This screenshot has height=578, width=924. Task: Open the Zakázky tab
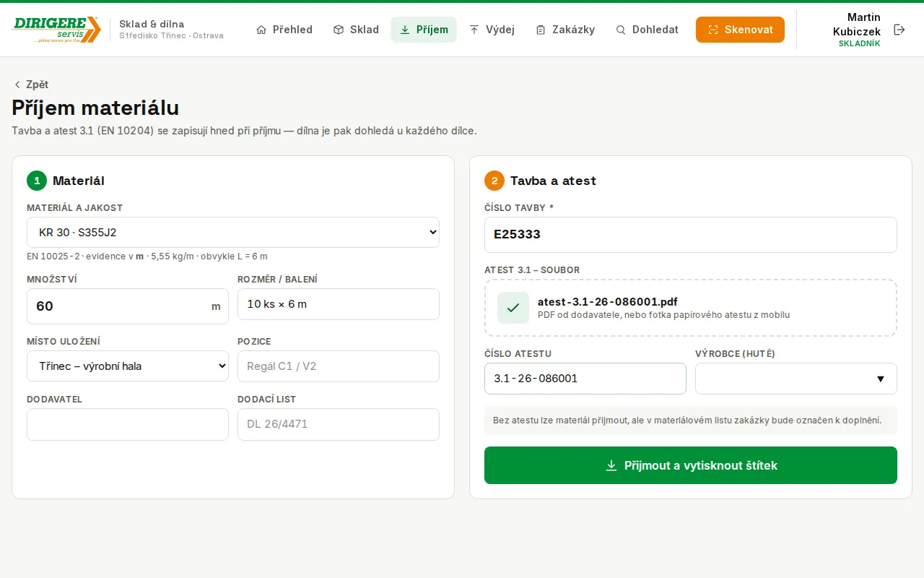coord(565,30)
